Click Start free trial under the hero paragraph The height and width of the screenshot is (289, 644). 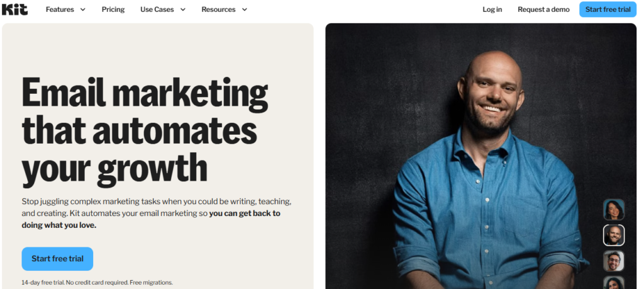(57, 259)
